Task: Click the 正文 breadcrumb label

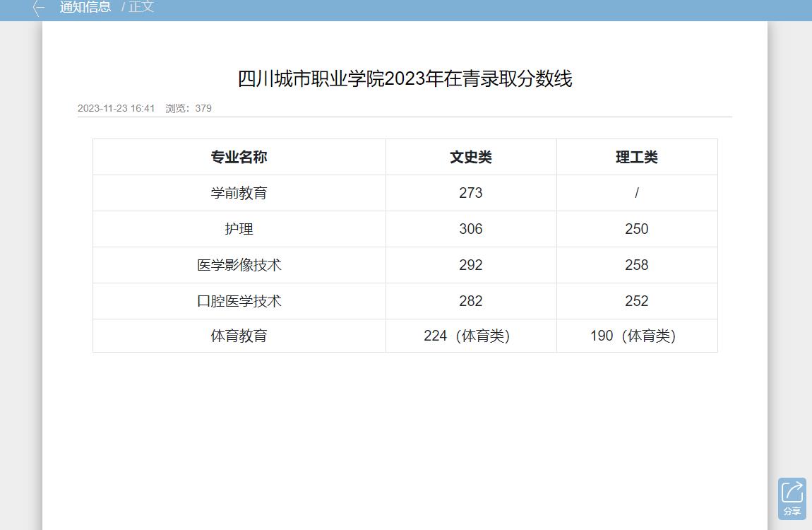Action: pos(141,7)
